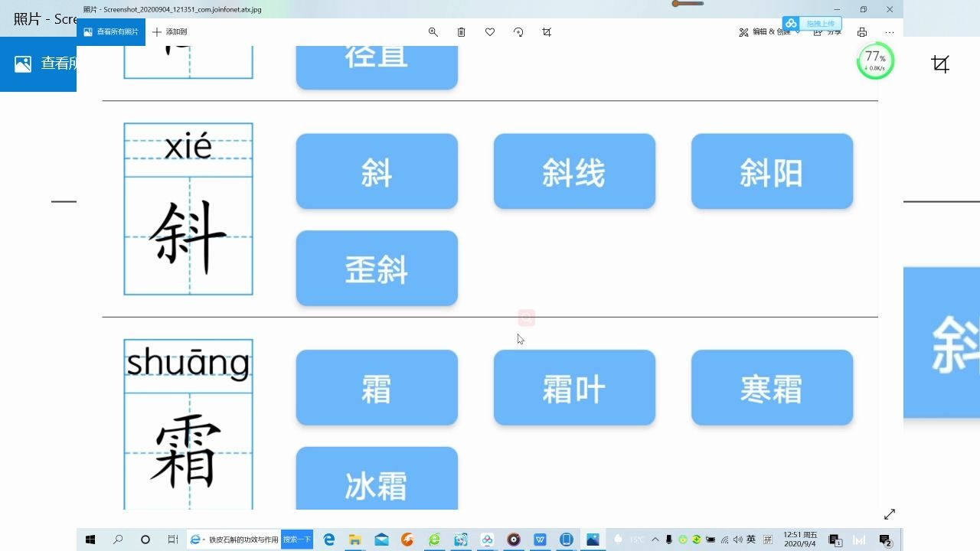This screenshot has height=551, width=980.
Task: Add photo to favorites with heart icon
Action: tap(490, 32)
